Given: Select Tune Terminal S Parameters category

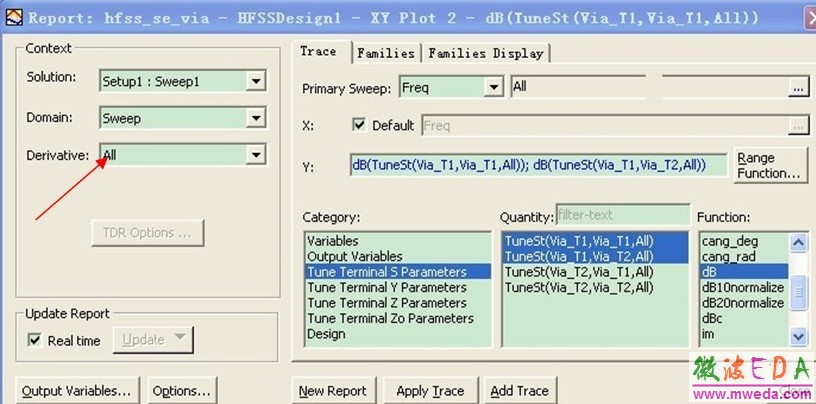Looking at the screenshot, I should point(398,272).
